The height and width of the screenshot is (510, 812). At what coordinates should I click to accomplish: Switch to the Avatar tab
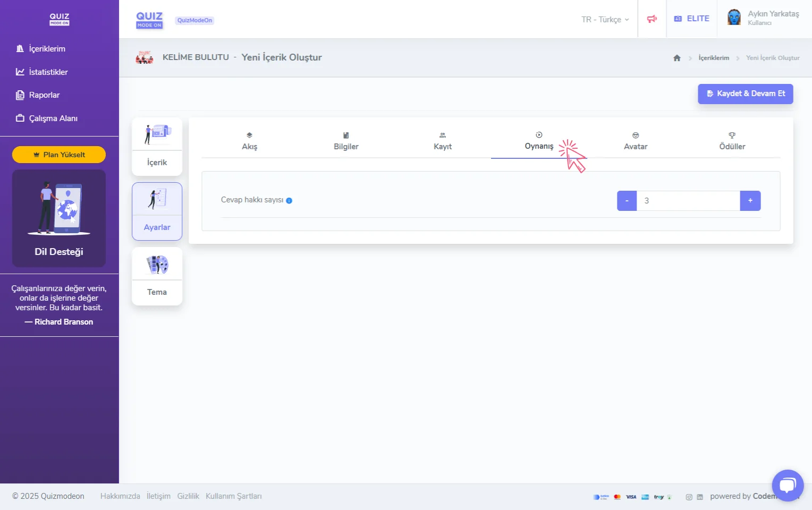pyautogui.click(x=635, y=141)
